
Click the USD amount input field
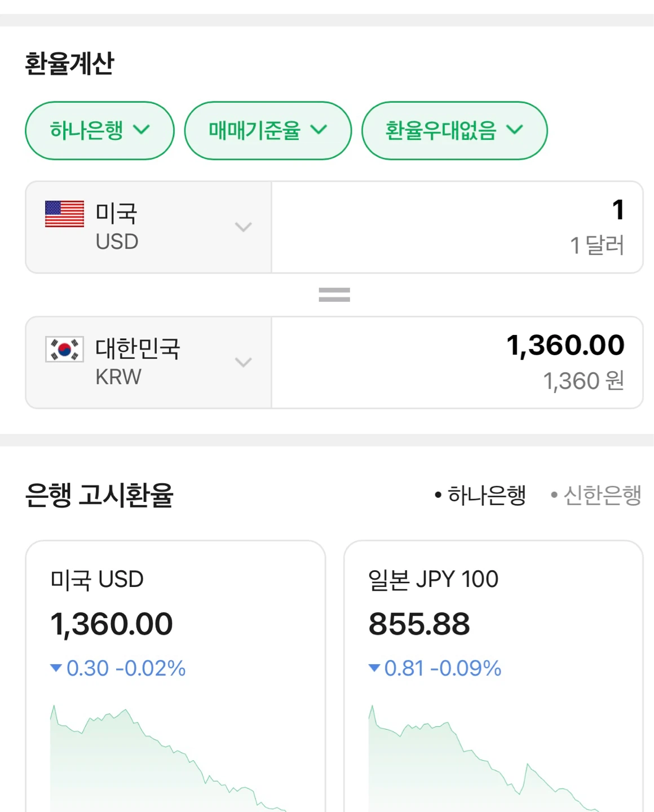click(457, 227)
